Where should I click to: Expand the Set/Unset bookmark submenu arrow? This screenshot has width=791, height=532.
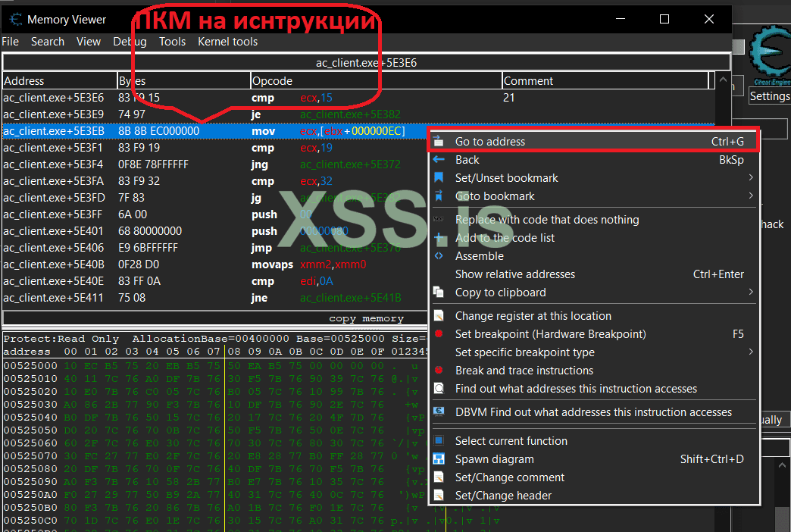pyautogui.click(x=751, y=177)
